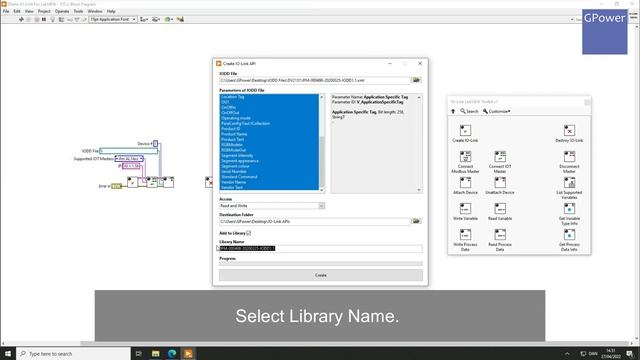Toggle the Add to Library checkbox
The width and height of the screenshot is (640, 360).
tap(249, 233)
